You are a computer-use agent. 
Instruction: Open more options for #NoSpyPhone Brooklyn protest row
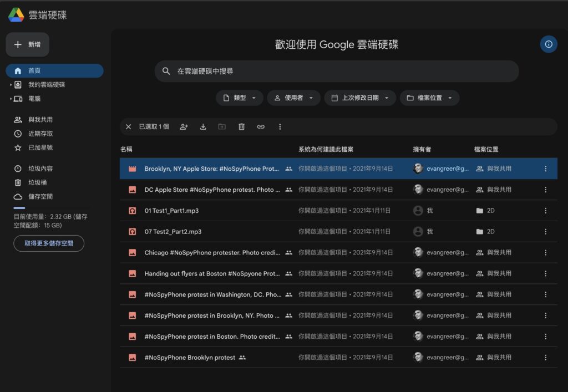coord(546,358)
